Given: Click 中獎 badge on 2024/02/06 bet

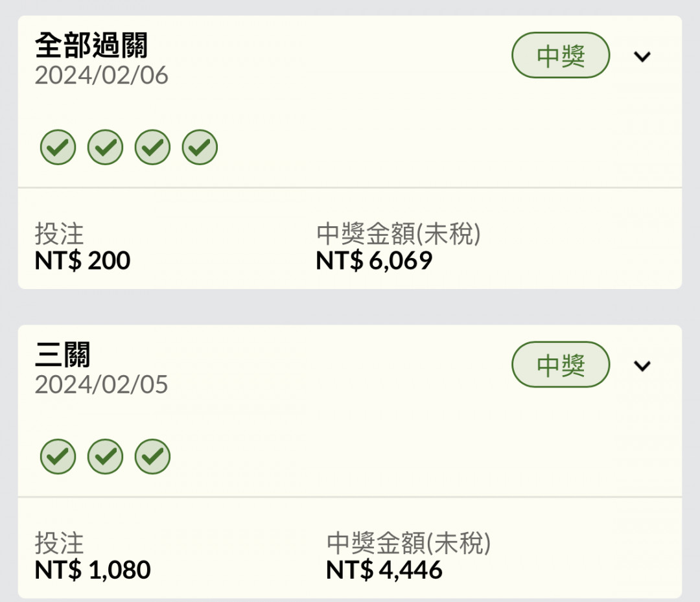Looking at the screenshot, I should pos(561,55).
